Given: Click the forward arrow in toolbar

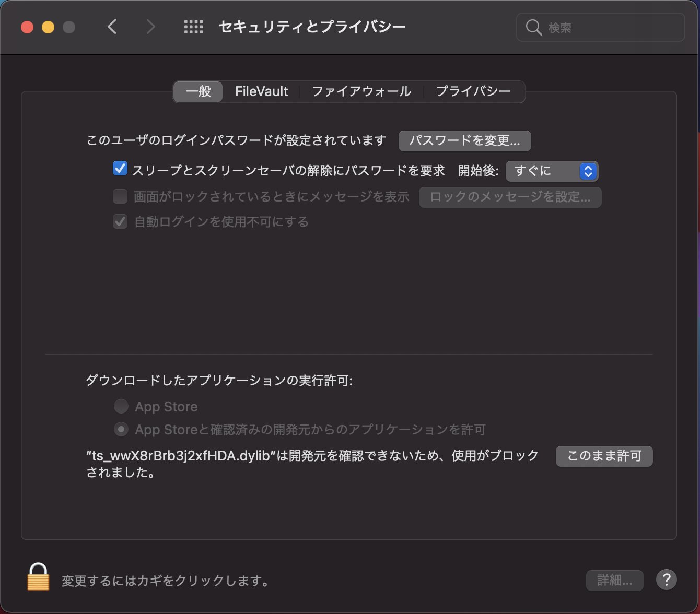Looking at the screenshot, I should point(150,27).
